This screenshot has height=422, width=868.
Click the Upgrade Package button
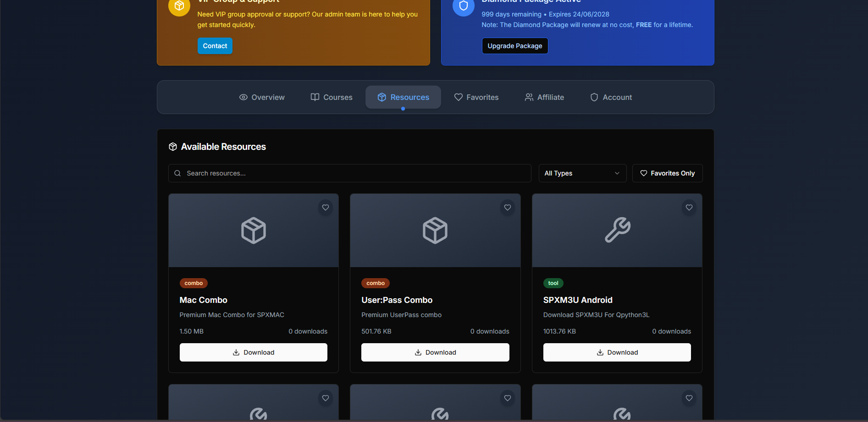pyautogui.click(x=514, y=46)
